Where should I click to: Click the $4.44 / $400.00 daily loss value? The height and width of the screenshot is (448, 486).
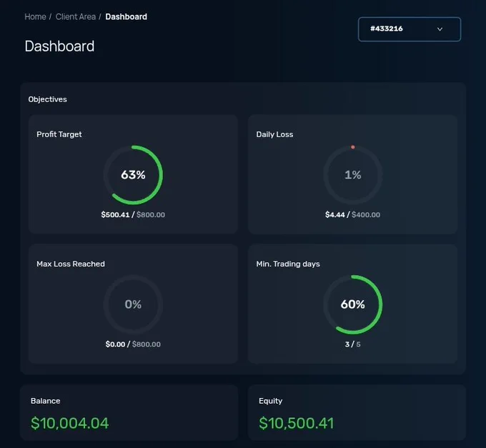(x=353, y=214)
